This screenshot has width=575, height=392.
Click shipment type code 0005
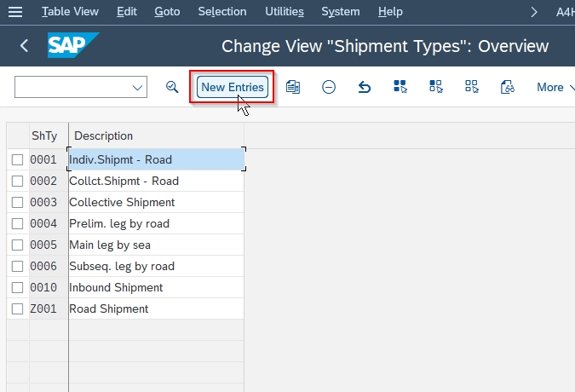[x=49, y=245]
